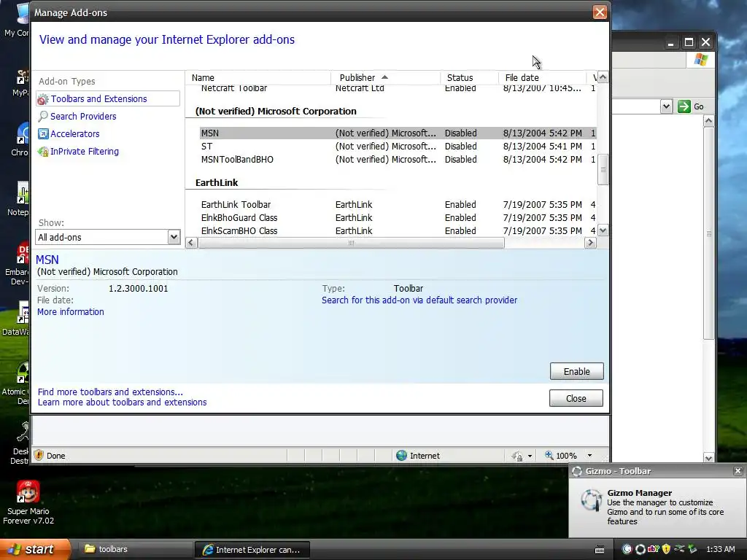Screen dimensions: 747x560
Task: Click the InPrivate Filtering icon
Action: tap(43, 152)
